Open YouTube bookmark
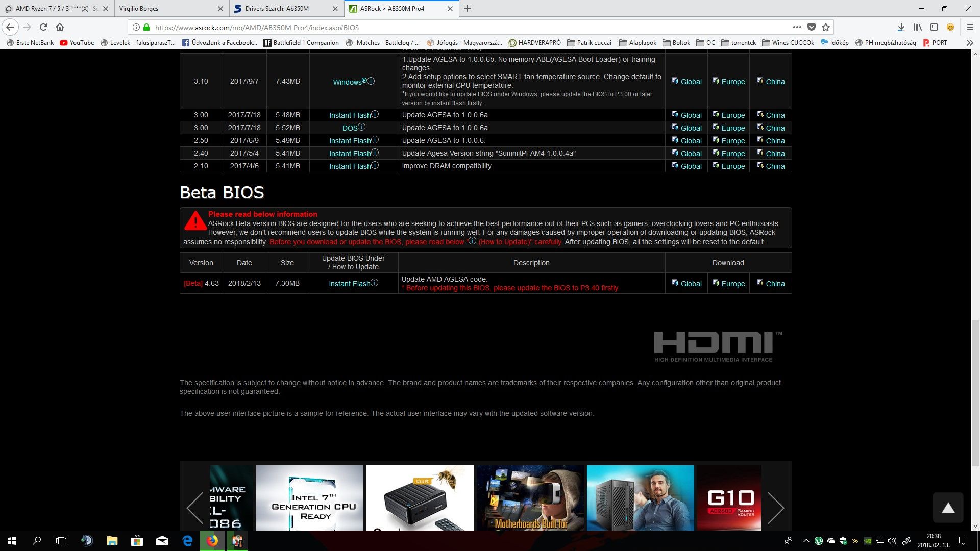 coord(77,43)
